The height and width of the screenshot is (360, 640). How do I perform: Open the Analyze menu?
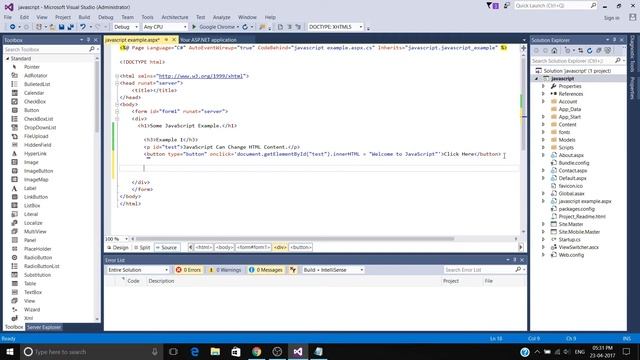click(x=222, y=17)
